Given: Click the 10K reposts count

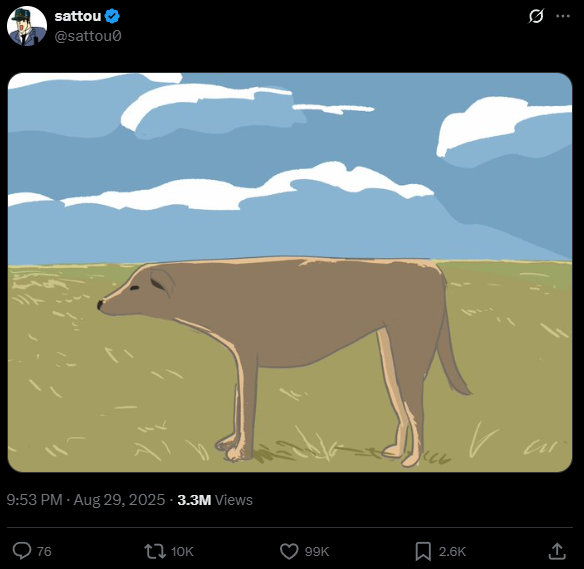Looking at the screenshot, I should tap(182, 551).
